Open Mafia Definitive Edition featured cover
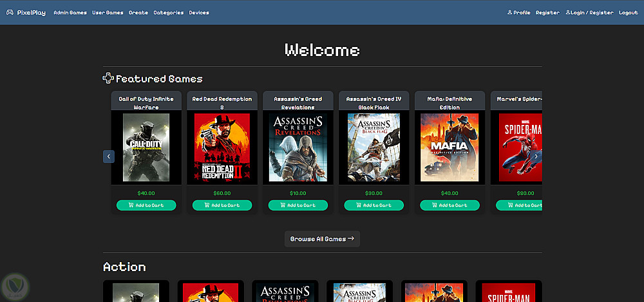 pyautogui.click(x=450, y=147)
